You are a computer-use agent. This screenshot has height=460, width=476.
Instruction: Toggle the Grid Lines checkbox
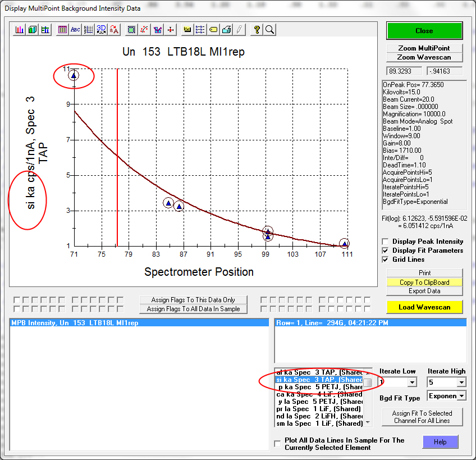[x=386, y=259]
